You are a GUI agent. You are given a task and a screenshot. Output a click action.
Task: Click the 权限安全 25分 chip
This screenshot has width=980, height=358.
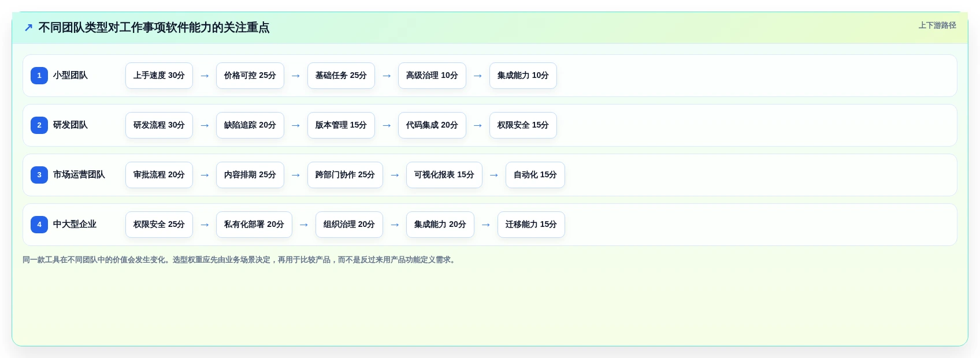[x=159, y=225]
